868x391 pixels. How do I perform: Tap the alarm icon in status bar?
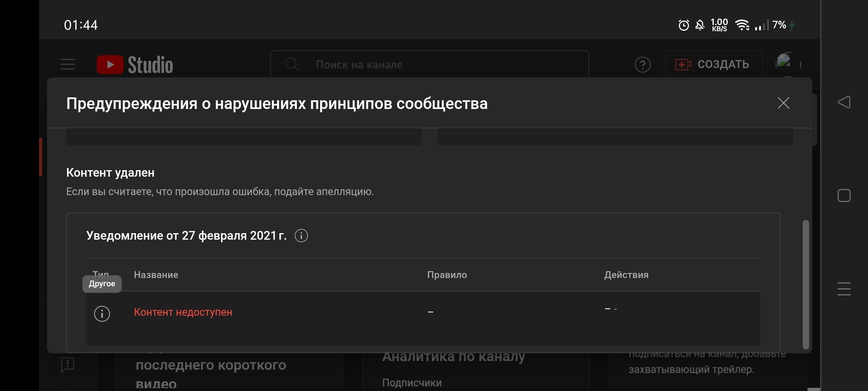click(x=684, y=25)
